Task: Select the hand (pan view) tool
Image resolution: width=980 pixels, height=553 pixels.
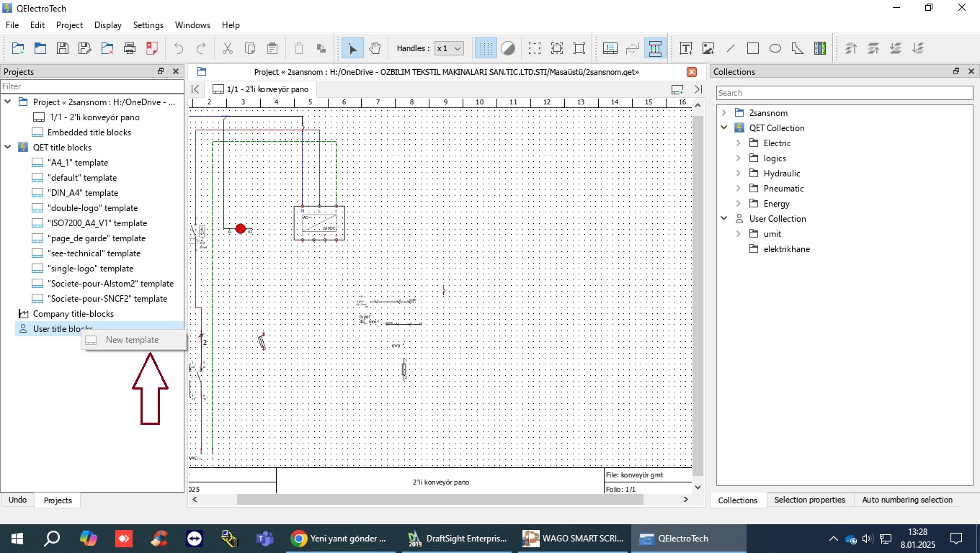Action: 375,48
